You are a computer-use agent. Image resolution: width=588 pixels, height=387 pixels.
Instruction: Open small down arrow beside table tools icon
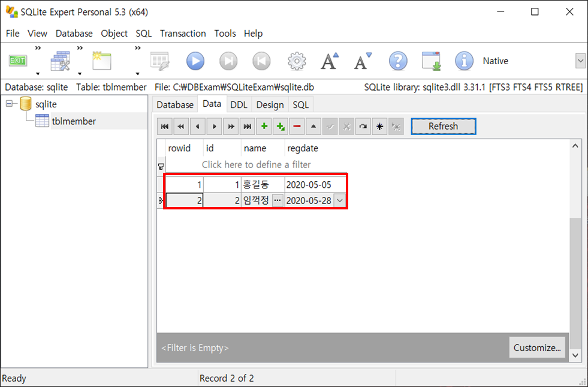click(80, 74)
